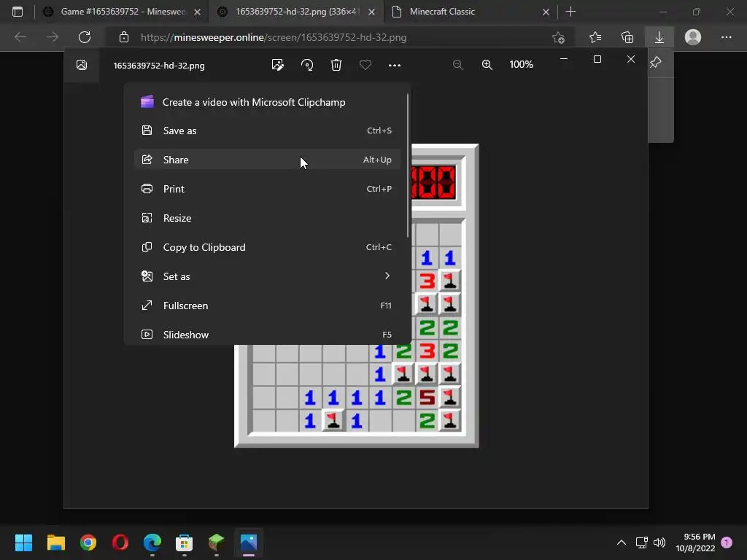
Task: Click the Rotate image icon in Photos
Action: (307, 65)
